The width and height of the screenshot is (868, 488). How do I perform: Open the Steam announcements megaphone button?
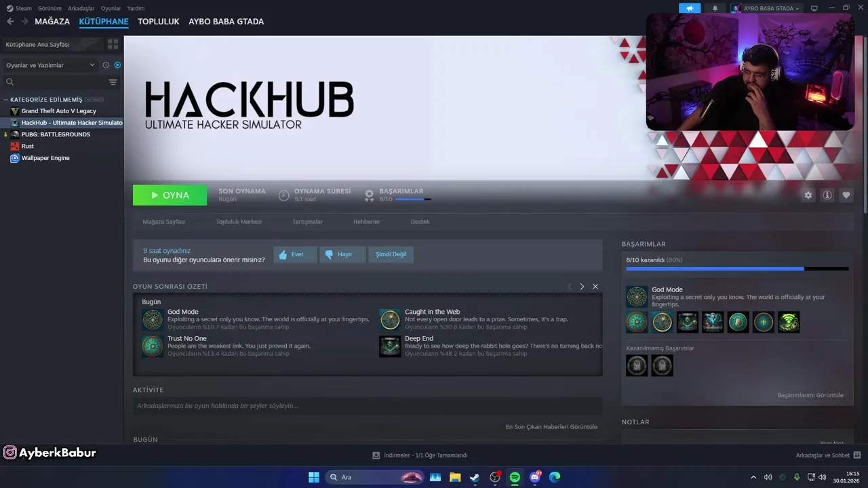point(690,8)
